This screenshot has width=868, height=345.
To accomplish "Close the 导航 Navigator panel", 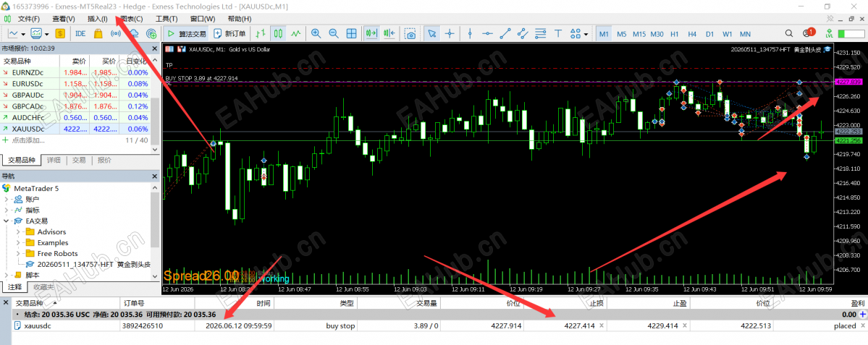I will click(155, 176).
